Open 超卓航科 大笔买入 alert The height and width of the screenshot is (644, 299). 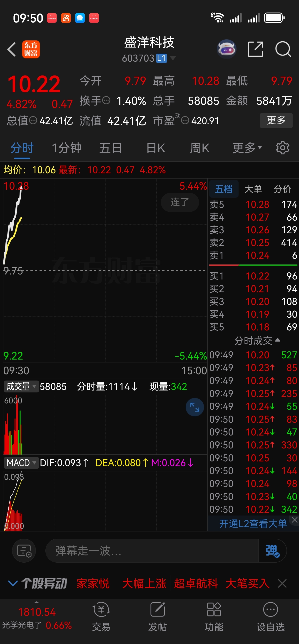[222, 583]
